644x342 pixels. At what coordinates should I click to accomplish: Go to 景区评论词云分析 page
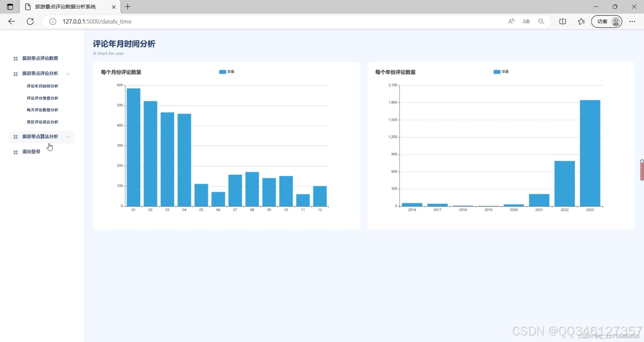(42, 122)
